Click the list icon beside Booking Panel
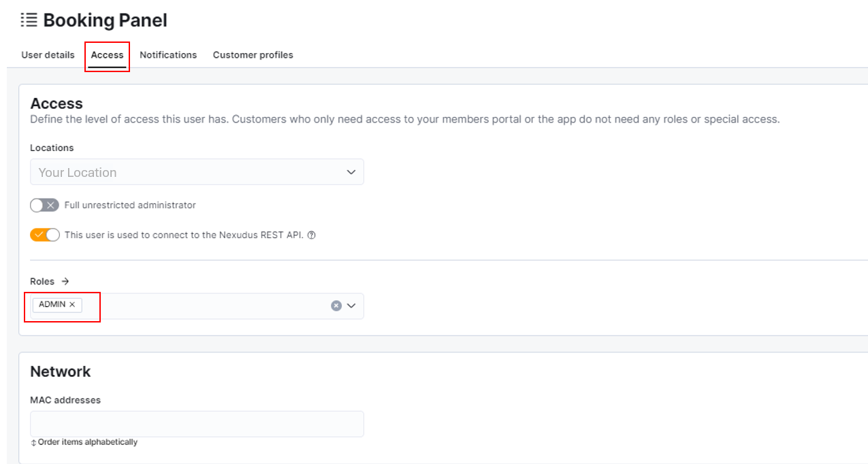Screen dimensions: 868x464 [x=29, y=20]
